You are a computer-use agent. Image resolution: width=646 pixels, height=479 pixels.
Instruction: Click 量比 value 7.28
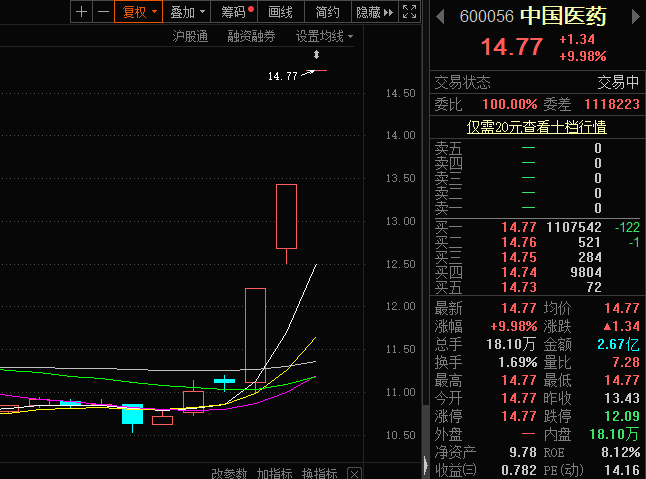pos(625,362)
